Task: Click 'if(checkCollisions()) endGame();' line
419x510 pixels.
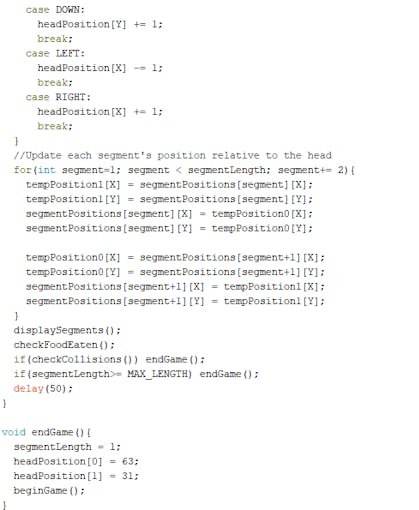Action: 109,359
